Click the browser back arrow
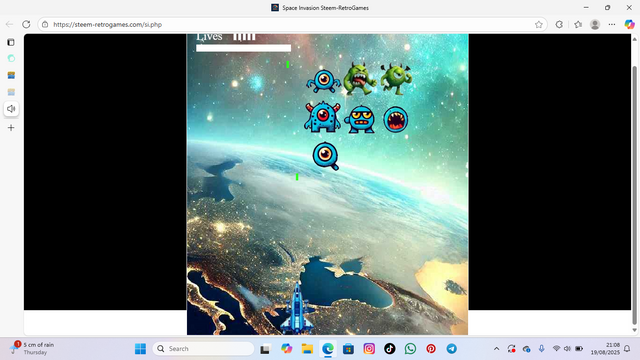Screen dimensions: 640x360 click(9, 24)
